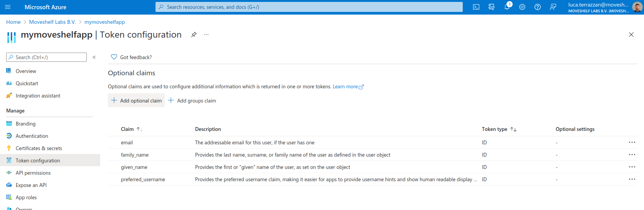Click the Authentication icon
Screen dimensions: 644x210
(x=9, y=136)
